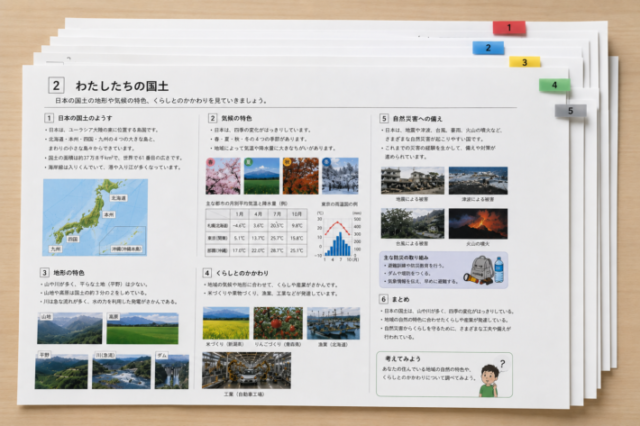Click the temperature and rainfall bar chart
The height and width of the screenshot is (426, 640).
(338, 237)
